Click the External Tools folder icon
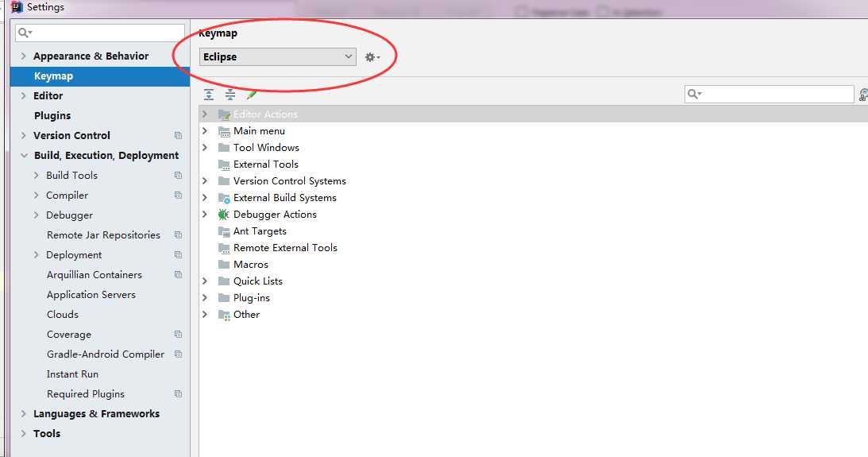 point(224,165)
